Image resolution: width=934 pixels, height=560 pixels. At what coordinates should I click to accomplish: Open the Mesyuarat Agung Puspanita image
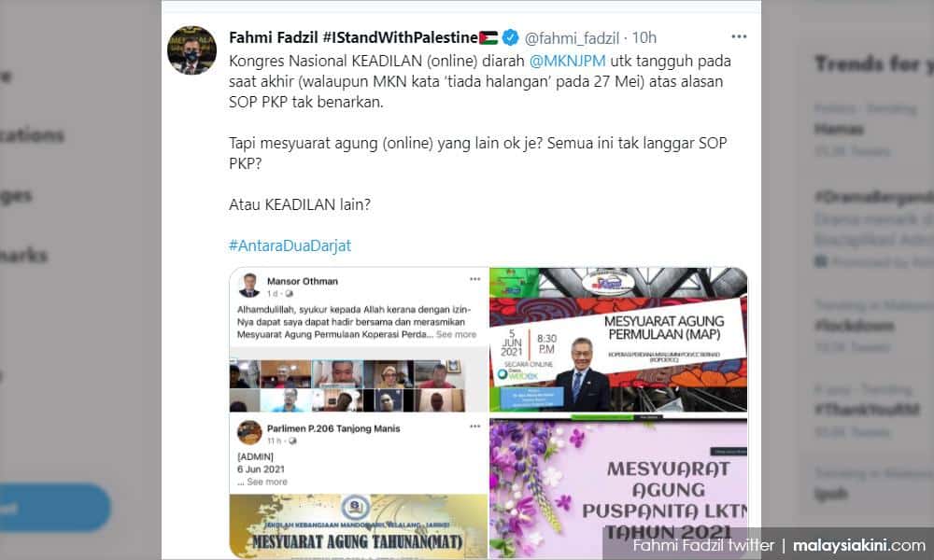(x=618, y=488)
